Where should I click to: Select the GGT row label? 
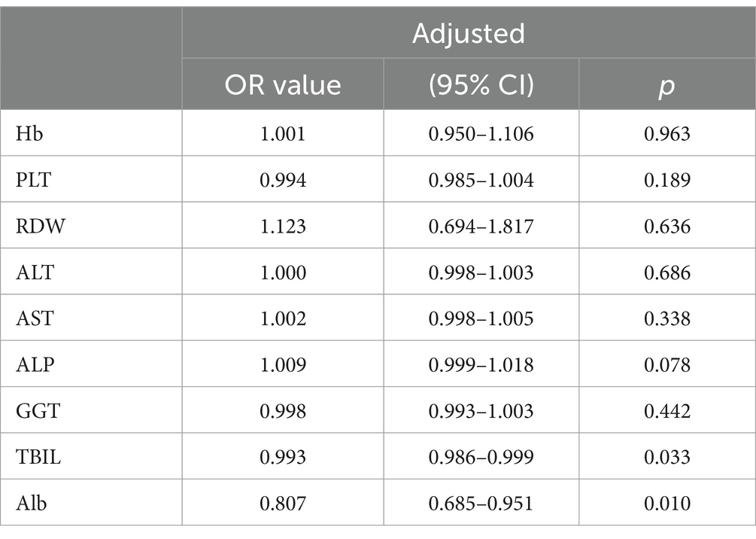point(38,410)
